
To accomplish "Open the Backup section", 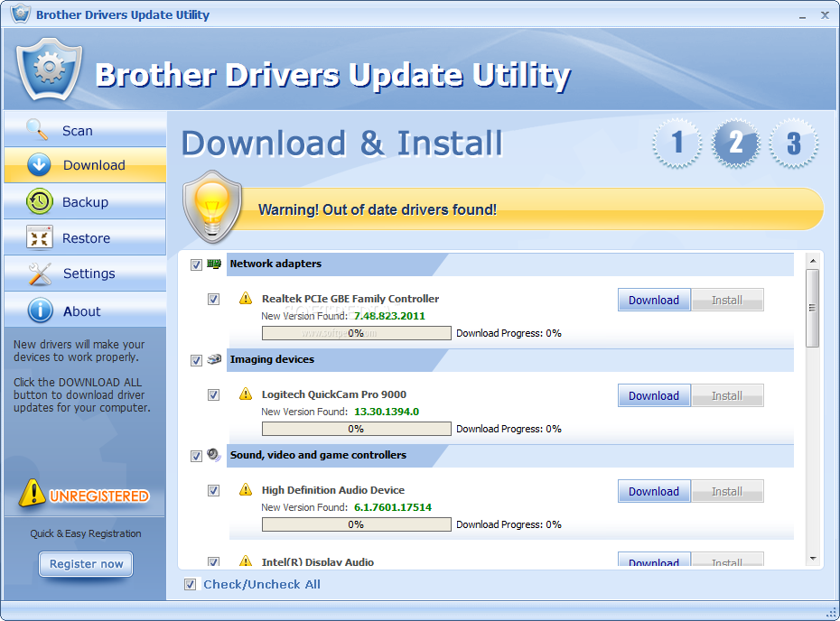I will point(85,201).
